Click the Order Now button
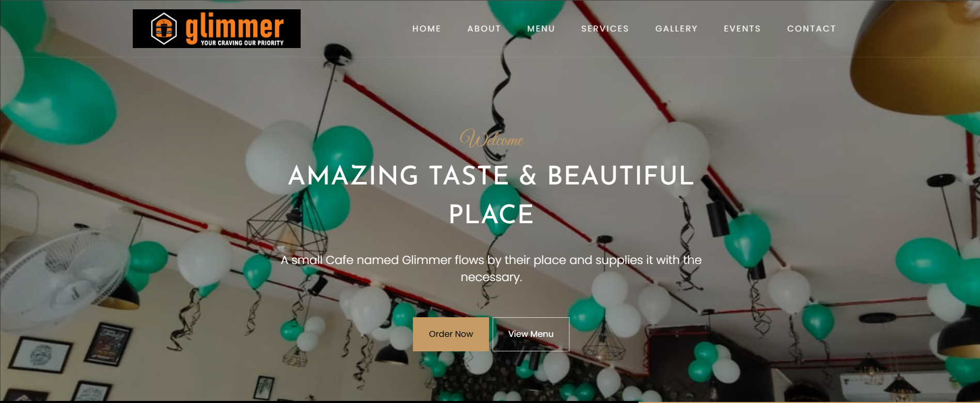Viewport: 980px width, 403px height. [451, 334]
